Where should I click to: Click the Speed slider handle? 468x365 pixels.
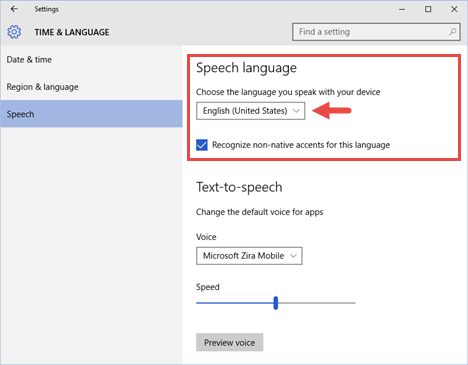(x=276, y=303)
